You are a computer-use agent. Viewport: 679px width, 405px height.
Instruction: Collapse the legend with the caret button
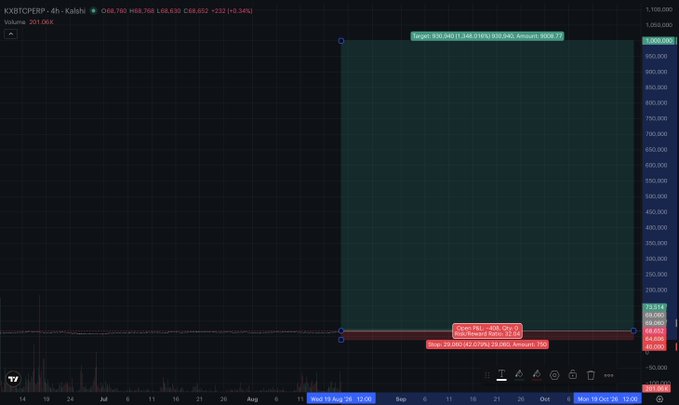click(x=11, y=34)
